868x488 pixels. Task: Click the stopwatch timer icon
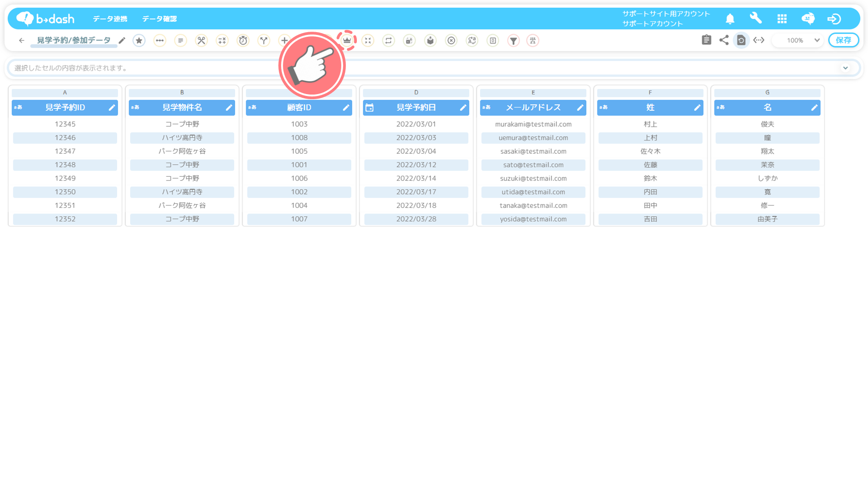coord(243,41)
